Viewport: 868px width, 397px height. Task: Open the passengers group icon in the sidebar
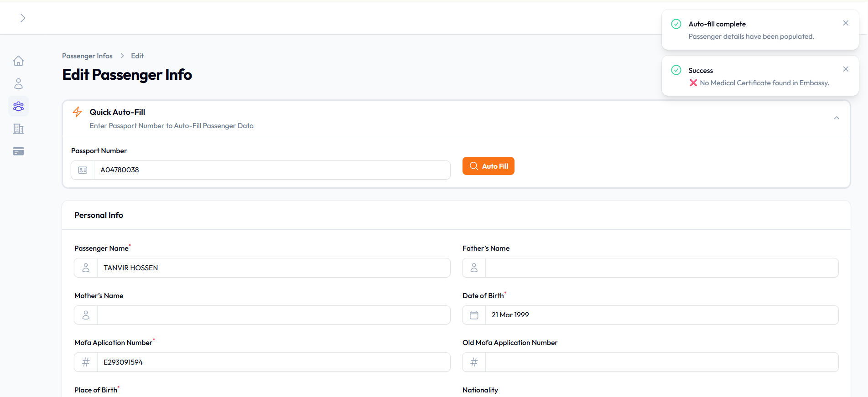click(18, 106)
